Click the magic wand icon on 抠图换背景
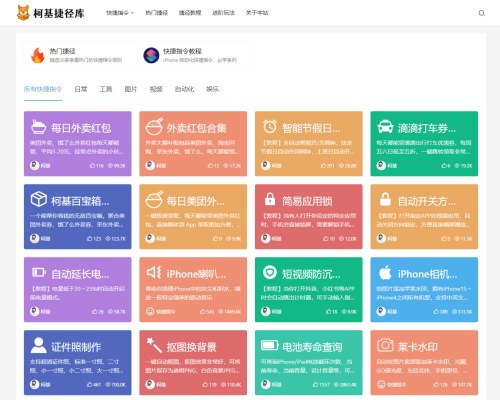500x400 pixels. coord(154,345)
